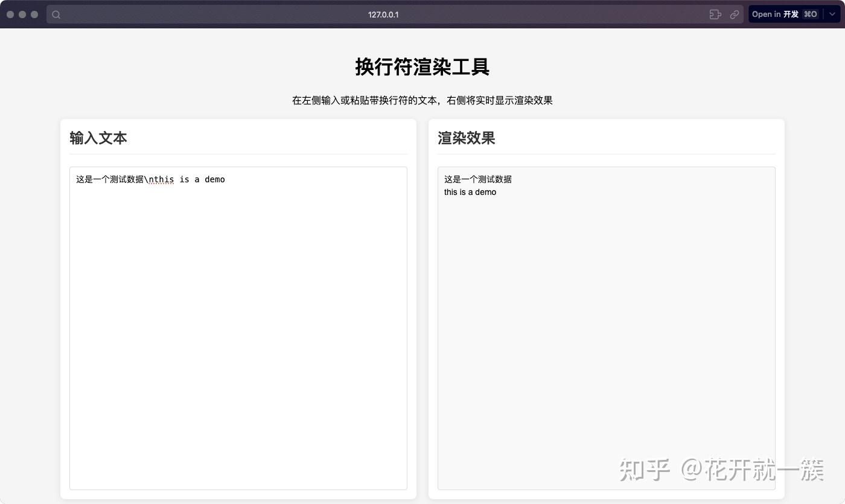Expand the dropdown beside Open in 开发
This screenshot has width=845, height=504.
coord(832,14)
